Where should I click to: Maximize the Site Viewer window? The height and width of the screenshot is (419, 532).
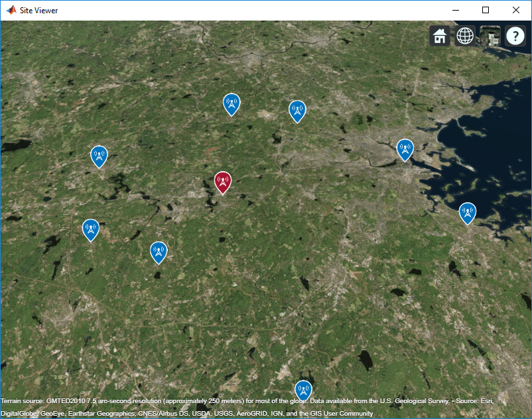pyautogui.click(x=486, y=10)
